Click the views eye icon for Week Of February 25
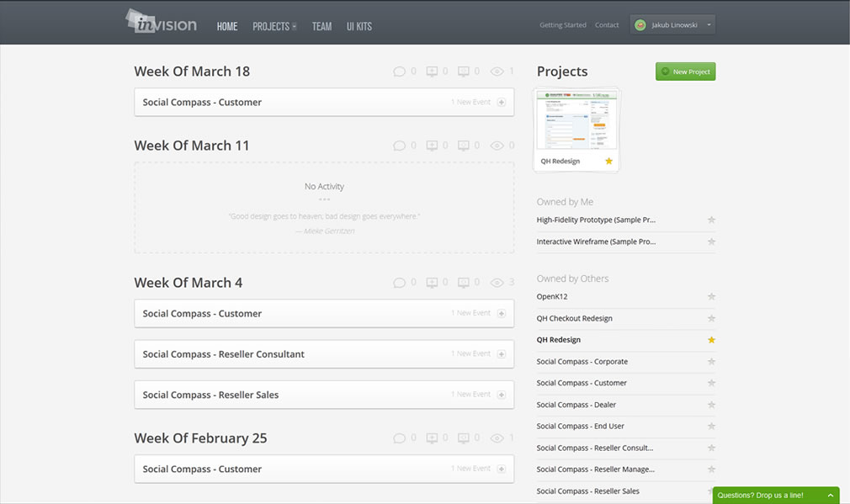Viewport: 850px width, 504px height. (x=497, y=438)
